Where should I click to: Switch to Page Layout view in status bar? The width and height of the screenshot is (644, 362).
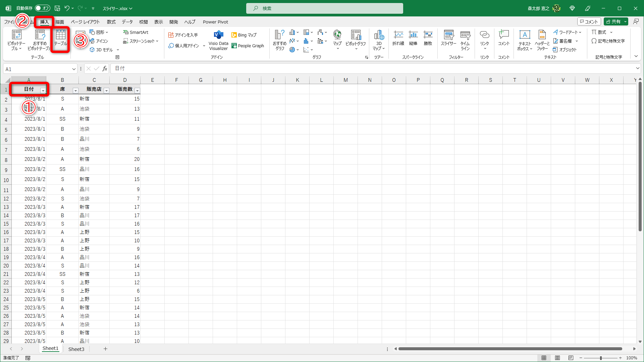click(557, 358)
